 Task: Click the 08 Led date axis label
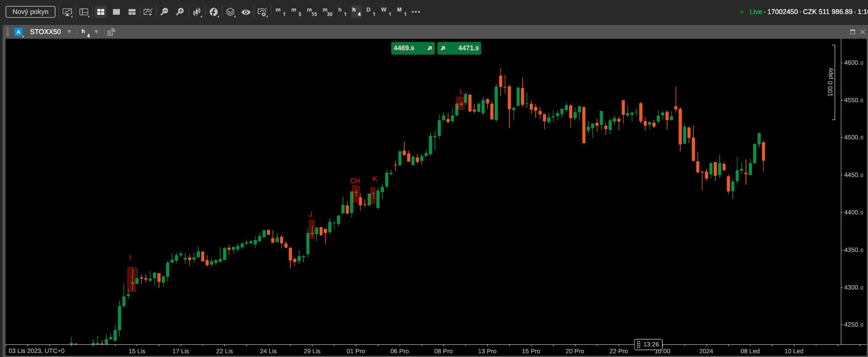pos(750,351)
